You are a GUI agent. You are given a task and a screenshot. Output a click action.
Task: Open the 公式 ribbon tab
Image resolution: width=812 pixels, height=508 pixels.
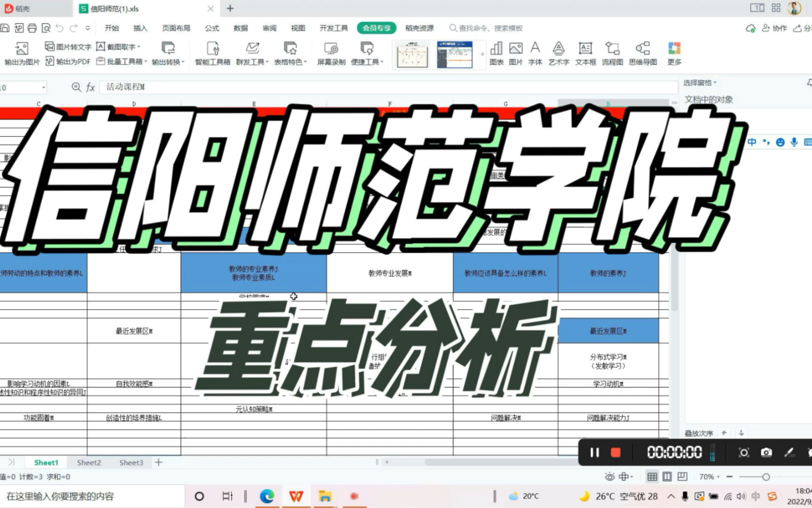[x=211, y=28]
